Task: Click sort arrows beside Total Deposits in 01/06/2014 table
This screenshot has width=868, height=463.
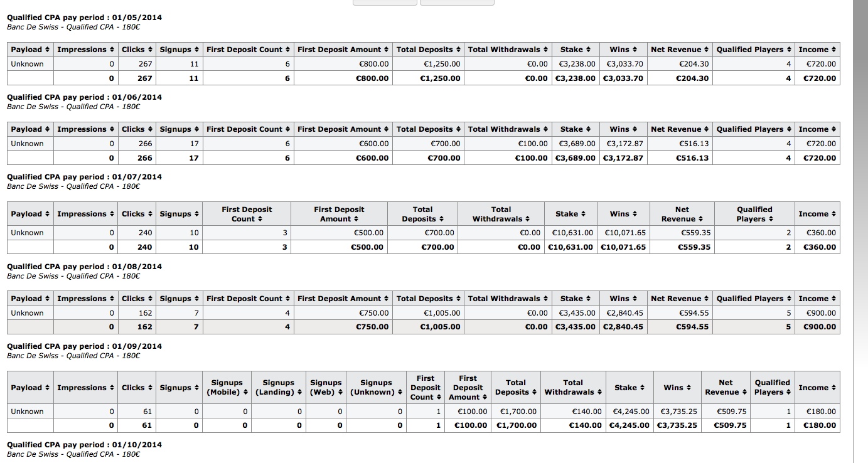Action: [458, 129]
